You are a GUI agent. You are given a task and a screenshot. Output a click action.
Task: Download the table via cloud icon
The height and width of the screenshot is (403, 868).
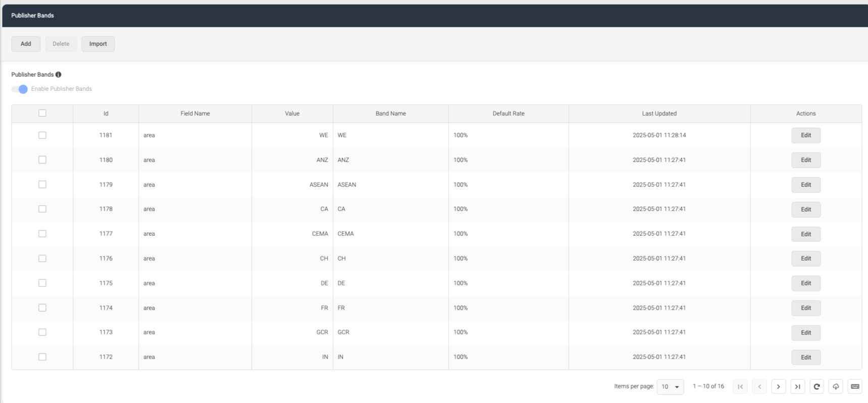[836, 387]
